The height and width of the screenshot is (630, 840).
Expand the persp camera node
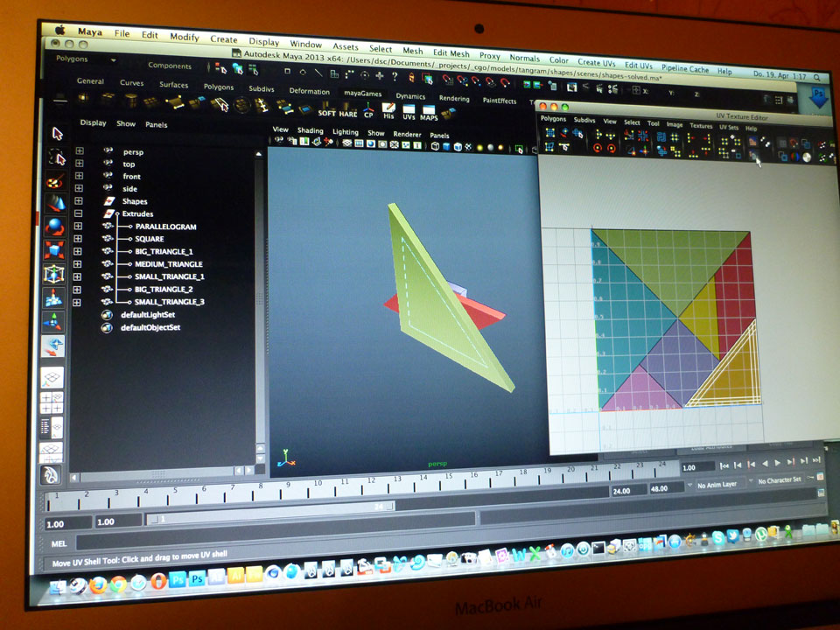pyautogui.click(x=80, y=150)
